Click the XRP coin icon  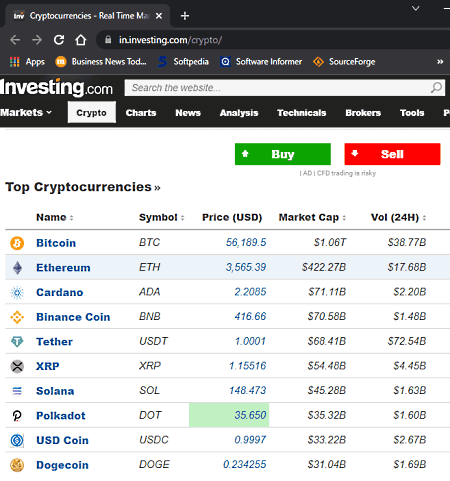pyautogui.click(x=17, y=366)
